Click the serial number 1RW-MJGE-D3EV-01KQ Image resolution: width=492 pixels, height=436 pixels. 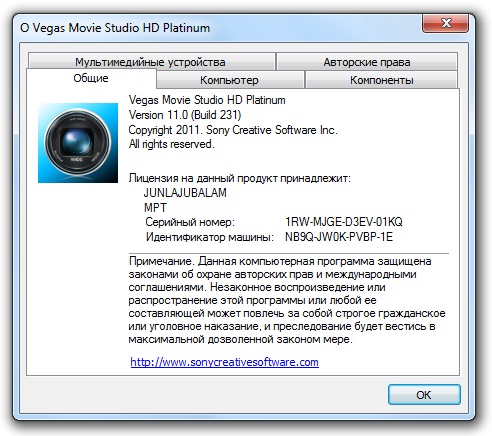[x=344, y=222]
